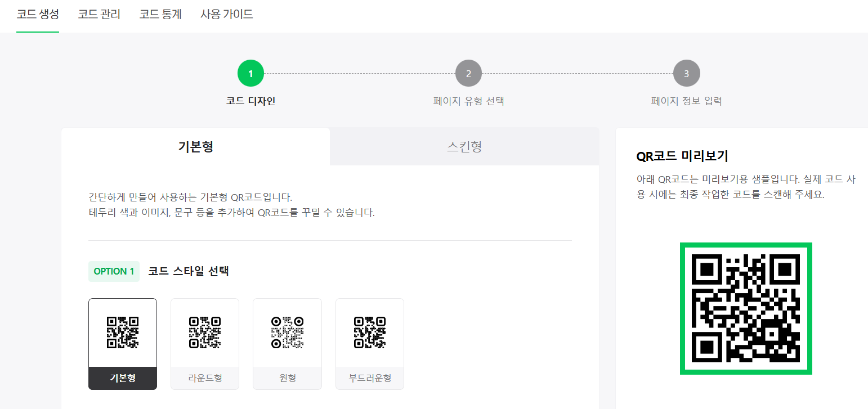Select the 기본형 code style option
The width and height of the screenshot is (868, 409).
(x=122, y=344)
